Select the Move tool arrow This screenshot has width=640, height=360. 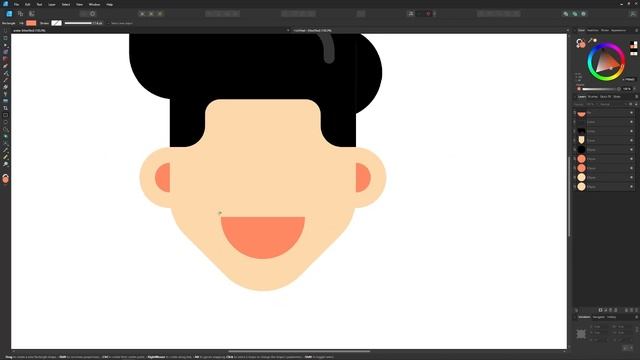(x=5, y=31)
